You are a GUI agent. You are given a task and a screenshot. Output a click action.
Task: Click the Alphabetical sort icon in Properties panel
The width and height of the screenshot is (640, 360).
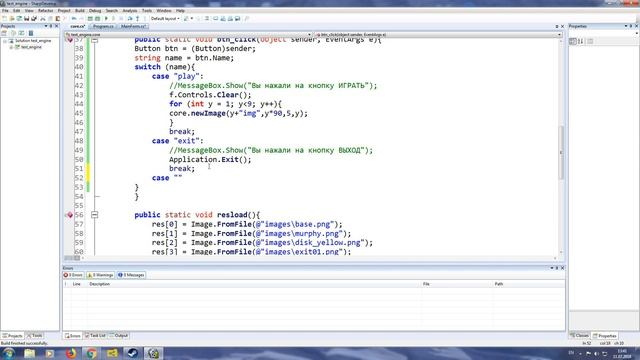[x=580, y=41]
